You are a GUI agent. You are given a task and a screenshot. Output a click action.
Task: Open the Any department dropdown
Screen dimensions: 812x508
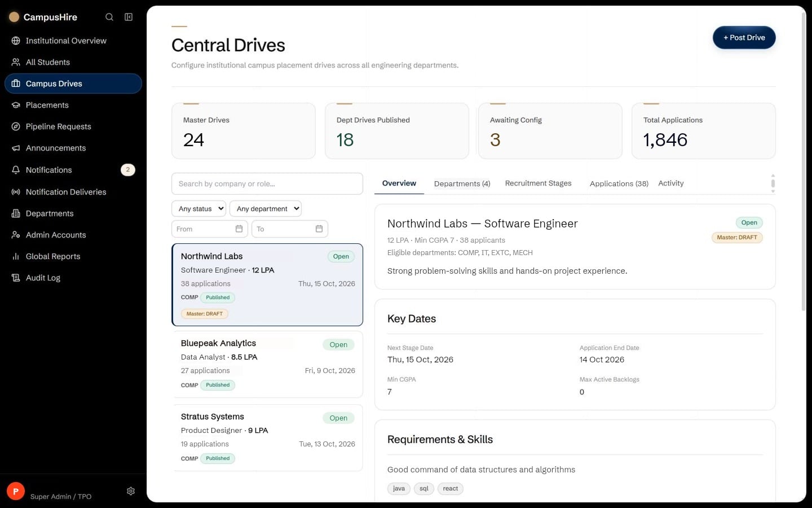coord(266,209)
